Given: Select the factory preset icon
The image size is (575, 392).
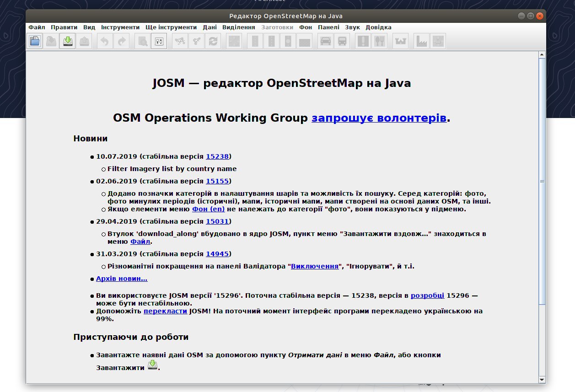Looking at the screenshot, I should 422,41.
